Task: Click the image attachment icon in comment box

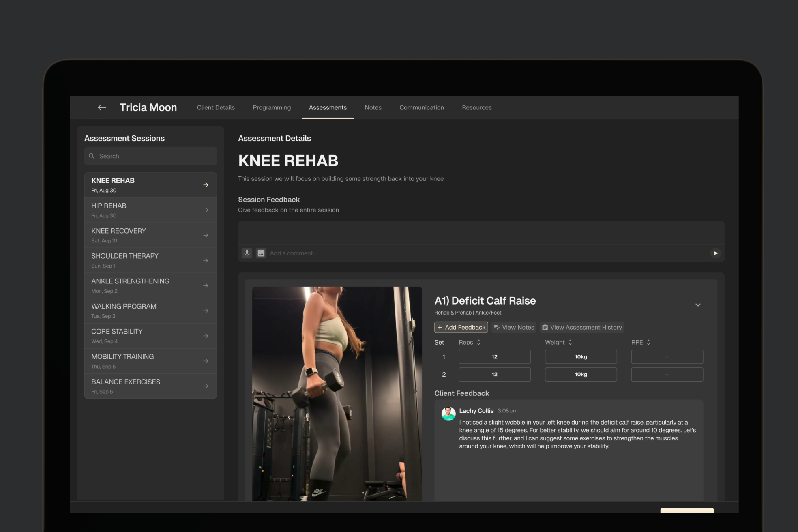Action: pyautogui.click(x=261, y=253)
